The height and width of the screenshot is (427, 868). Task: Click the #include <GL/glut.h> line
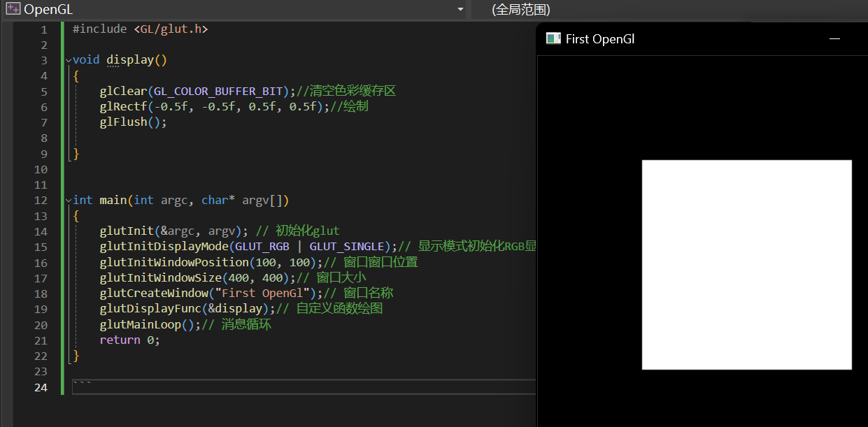click(140, 29)
